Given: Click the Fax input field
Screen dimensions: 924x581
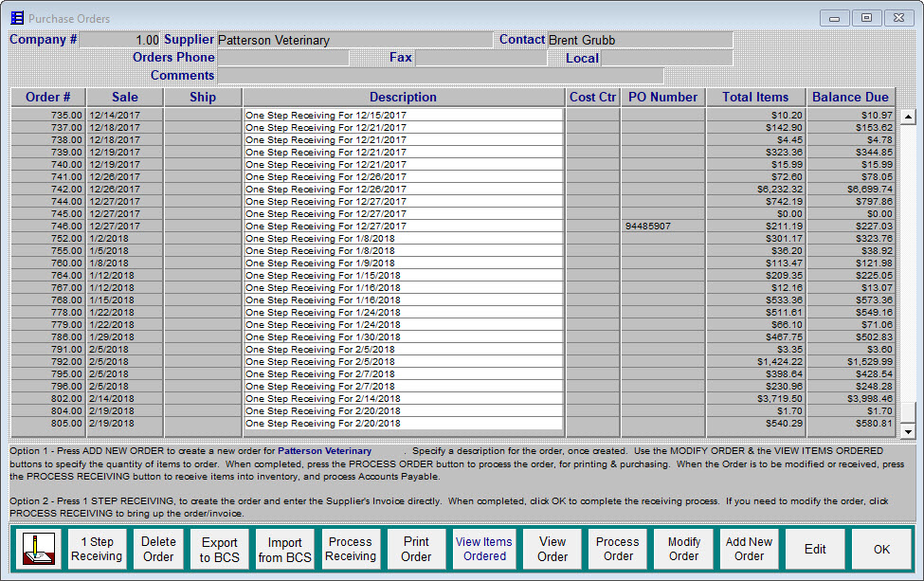Looking at the screenshot, I should point(480,58).
